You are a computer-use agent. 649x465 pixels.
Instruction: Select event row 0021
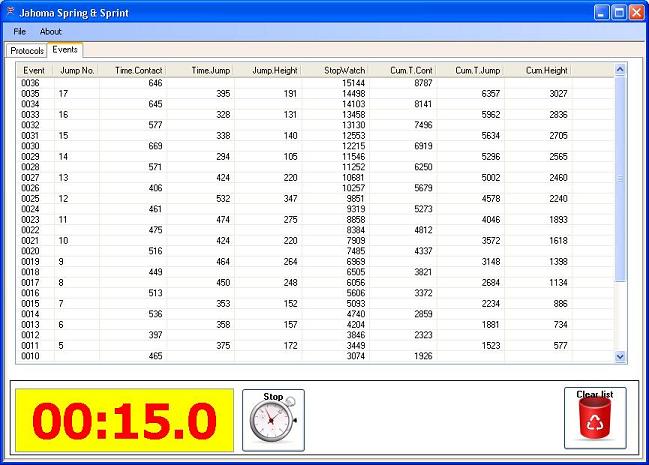pos(315,241)
